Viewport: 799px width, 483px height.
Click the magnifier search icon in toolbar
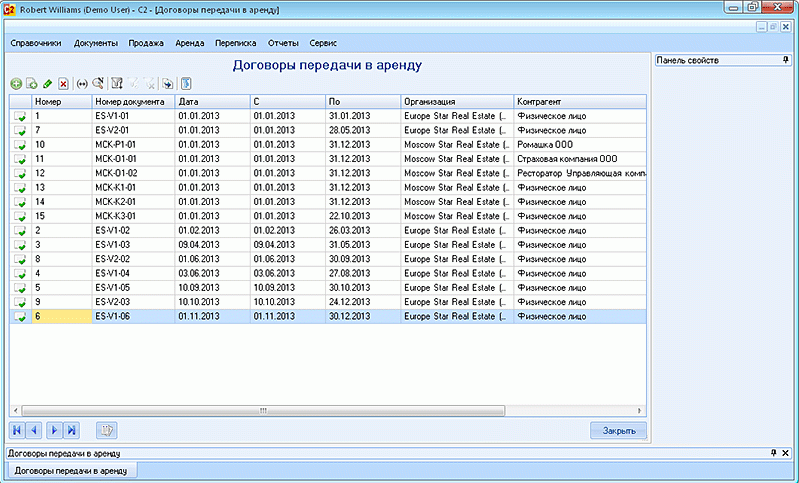[98, 84]
